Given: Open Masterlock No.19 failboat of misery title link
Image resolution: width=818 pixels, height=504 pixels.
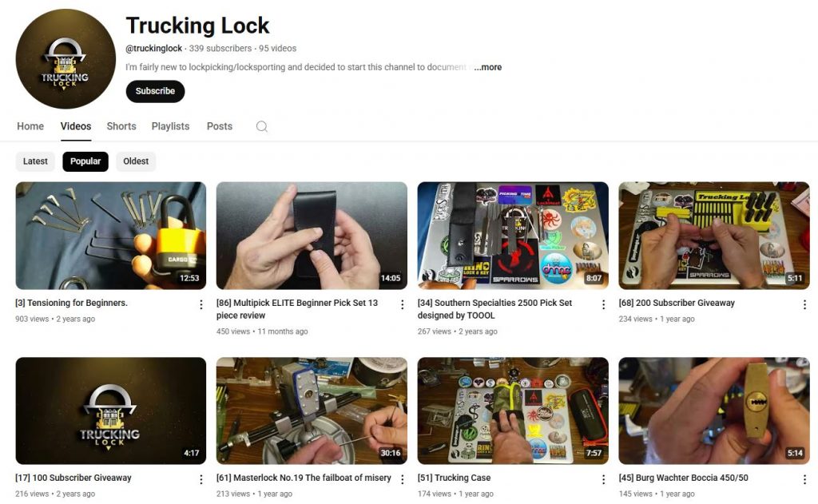Looking at the screenshot, I should click(304, 478).
